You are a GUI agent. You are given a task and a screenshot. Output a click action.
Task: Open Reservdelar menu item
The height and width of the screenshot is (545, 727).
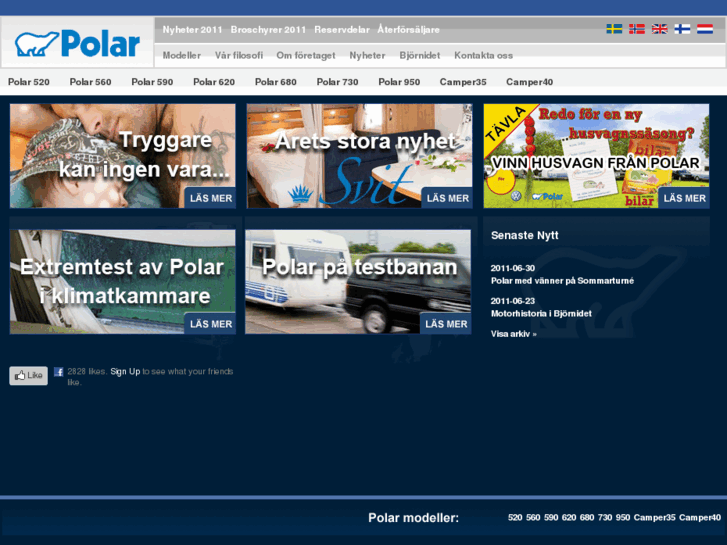[x=342, y=30]
